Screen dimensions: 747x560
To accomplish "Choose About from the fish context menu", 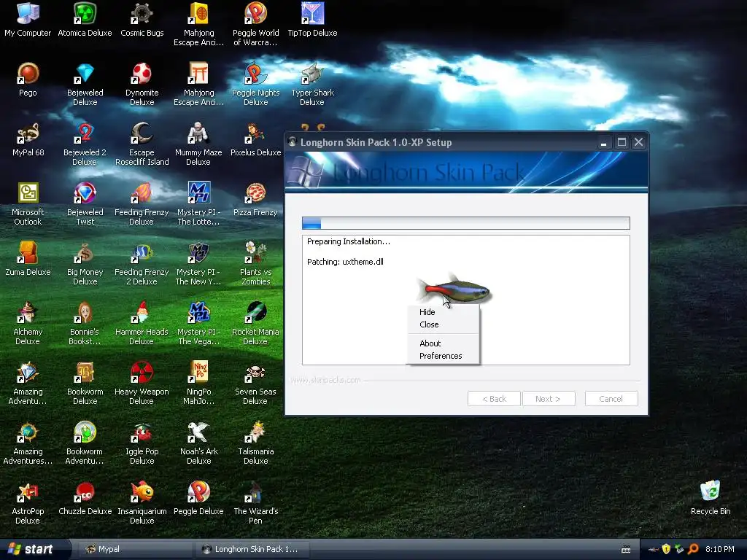I will click(x=443, y=343).
